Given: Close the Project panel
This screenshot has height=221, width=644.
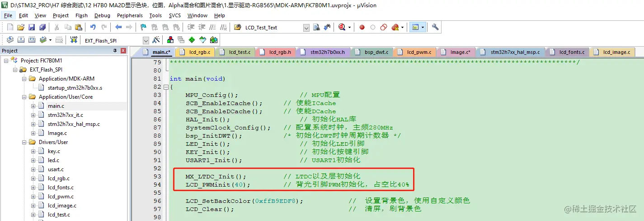Looking at the screenshot, I should [x=123, y=51].
